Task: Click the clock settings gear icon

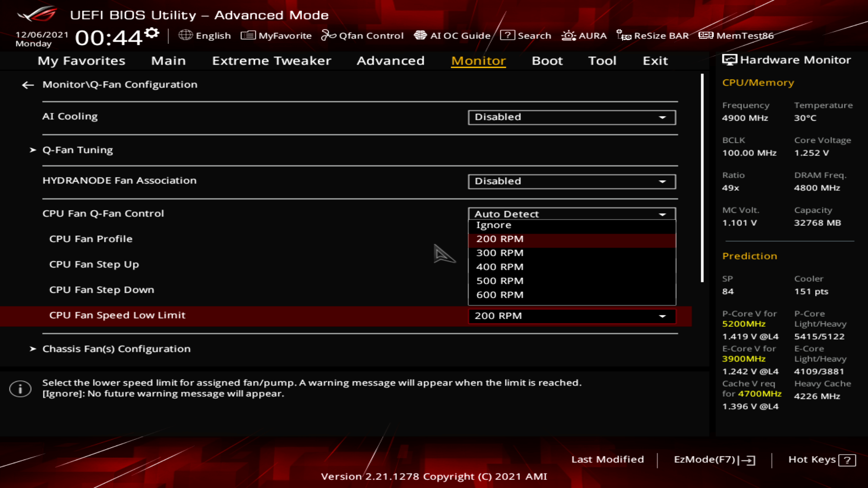Action: [x=152, y=33]
